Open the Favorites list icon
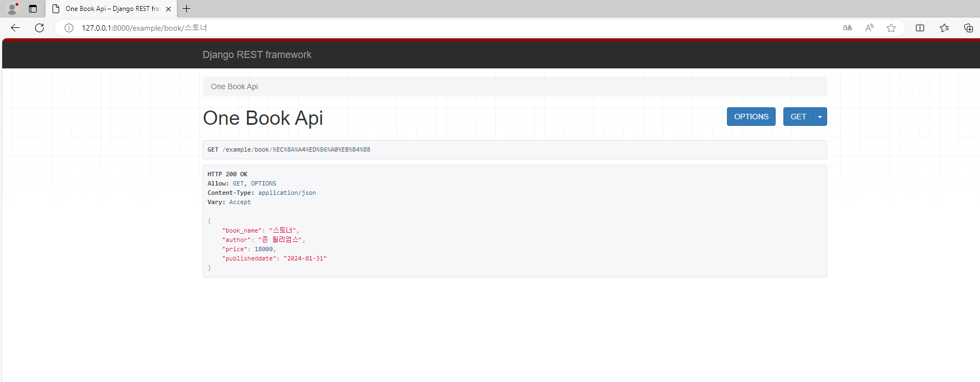The image size is (980, 382). pyautogui.click(x=944, y=28)
